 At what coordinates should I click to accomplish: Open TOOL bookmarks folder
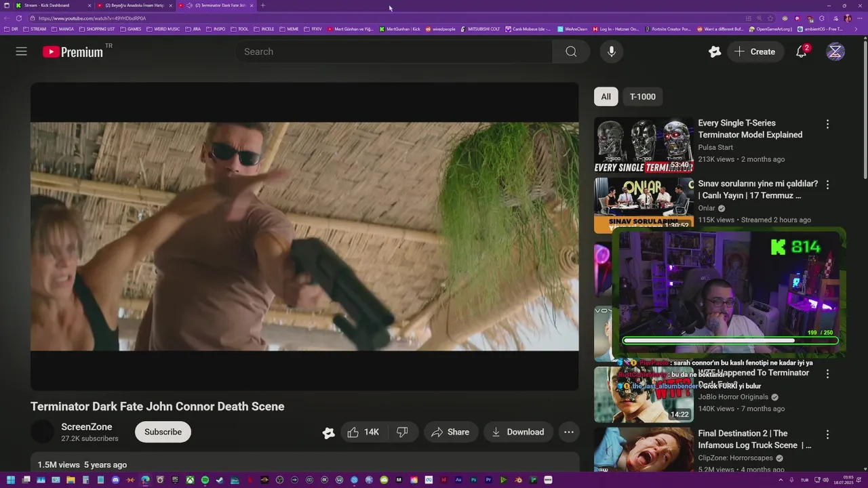coord(239,29)
